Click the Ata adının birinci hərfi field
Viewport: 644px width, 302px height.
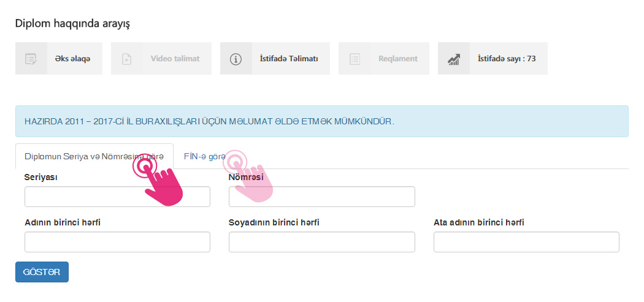pos(526,242)
